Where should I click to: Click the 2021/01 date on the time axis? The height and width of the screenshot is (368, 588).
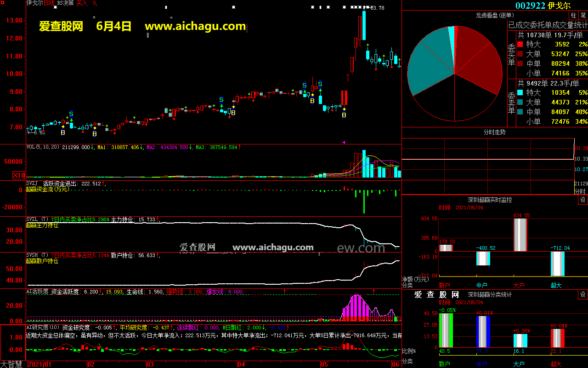[40, 364]
